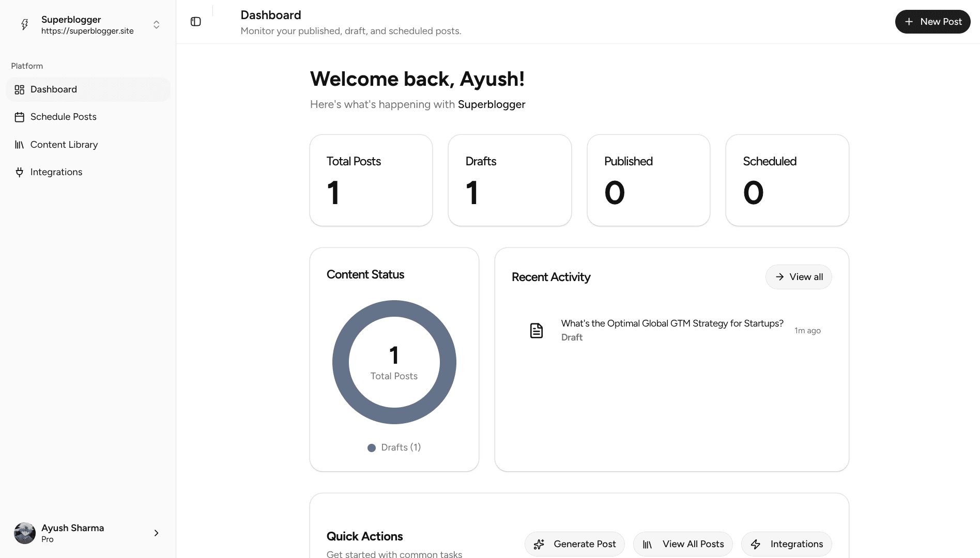Click the Drafts legend color dot
The width and height of the screenshot is (980, 558).
pyautogui.click(x=371, y=448)
